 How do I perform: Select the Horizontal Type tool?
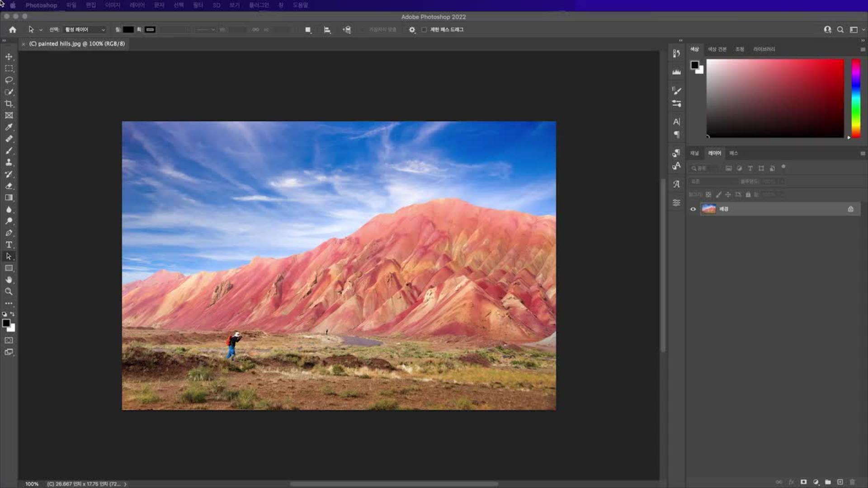(x=9, y=244)
